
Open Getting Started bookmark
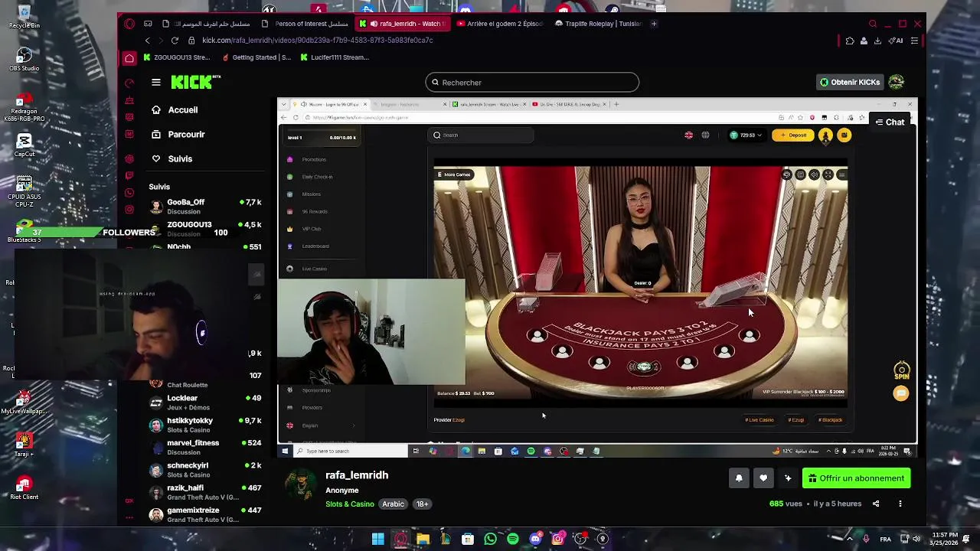(256, 57)
